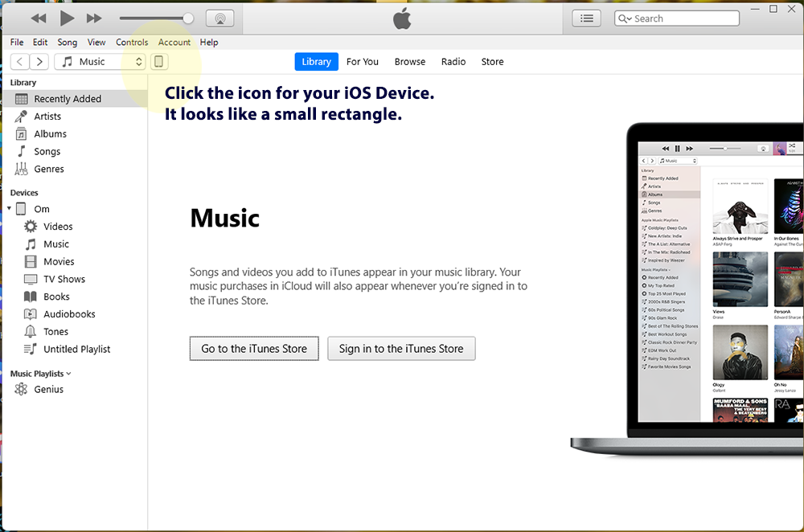
Task: Select Recently Added in the sidebar
Action: tap(76, 98)
